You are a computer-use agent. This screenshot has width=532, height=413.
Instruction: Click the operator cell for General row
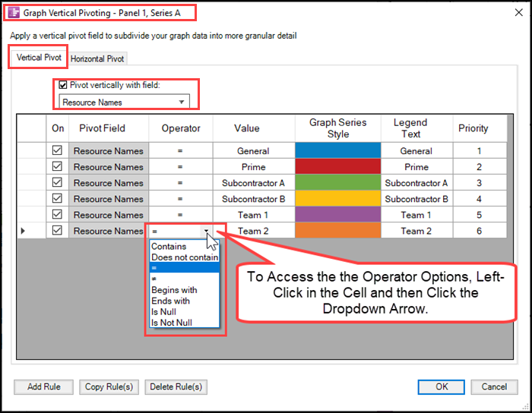181,150
